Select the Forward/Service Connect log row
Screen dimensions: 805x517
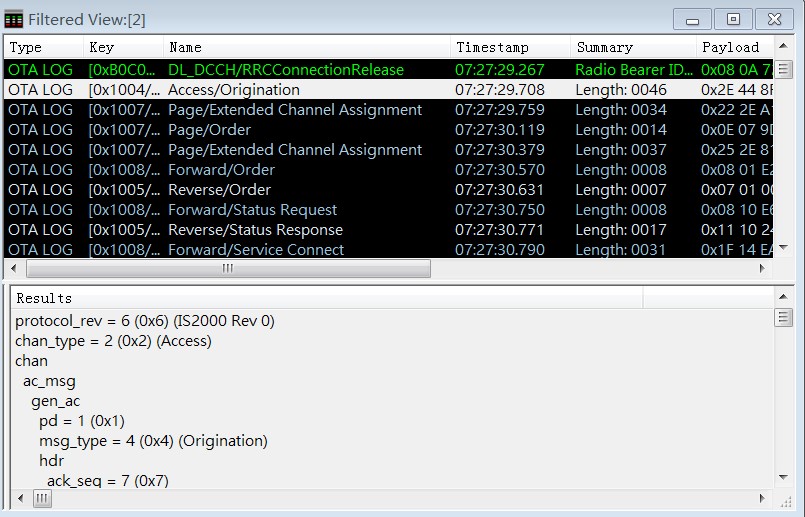pyautogui.click(x=389, y=249)
